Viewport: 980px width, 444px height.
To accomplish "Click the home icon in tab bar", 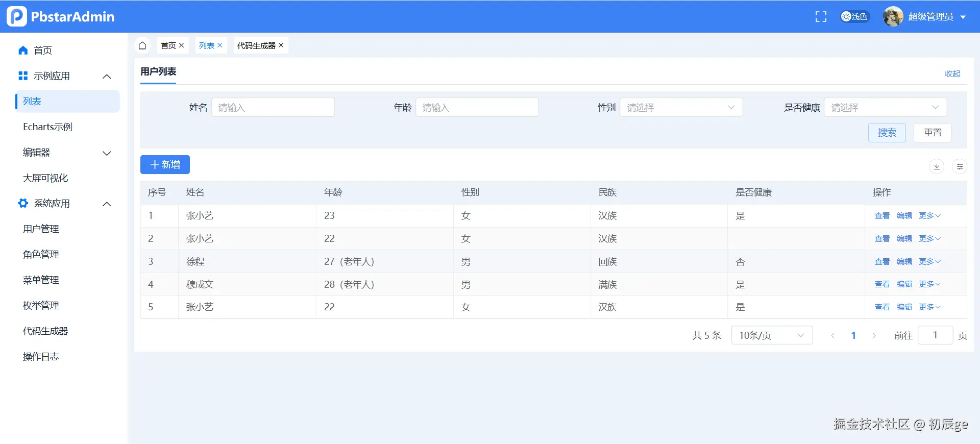I will (x=142, y=45).
